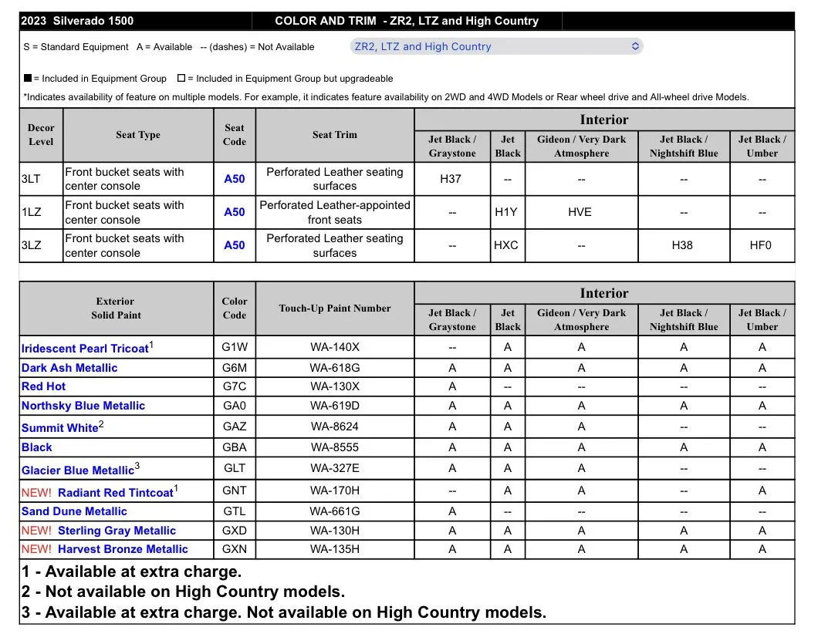The height and width of the screenshot is (644, 818).
Task: Select the GLT color code
Action: (x=235, y=468)
